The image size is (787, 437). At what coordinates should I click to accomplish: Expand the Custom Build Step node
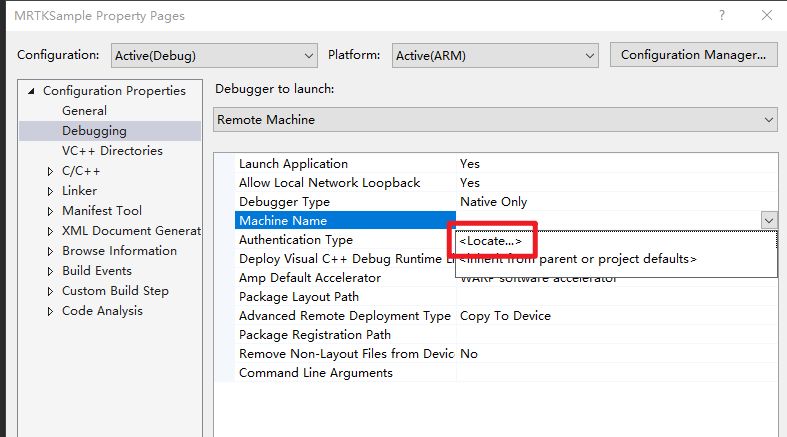[x=50, y=292]
